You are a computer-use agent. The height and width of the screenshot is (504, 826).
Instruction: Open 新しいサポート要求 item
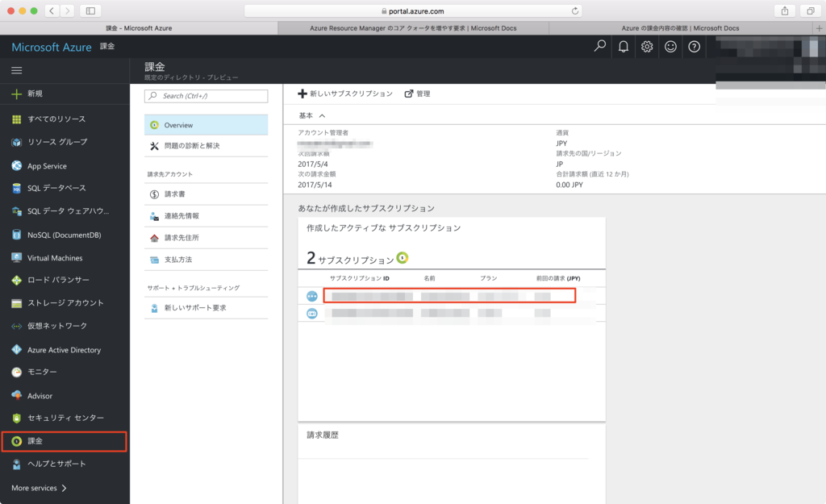(195, 308)
